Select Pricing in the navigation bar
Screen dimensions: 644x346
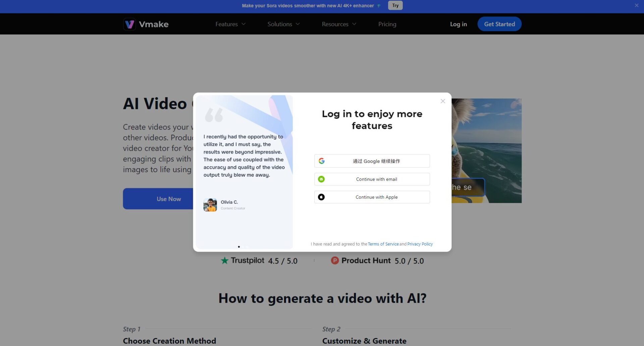(x=387, y=24)
